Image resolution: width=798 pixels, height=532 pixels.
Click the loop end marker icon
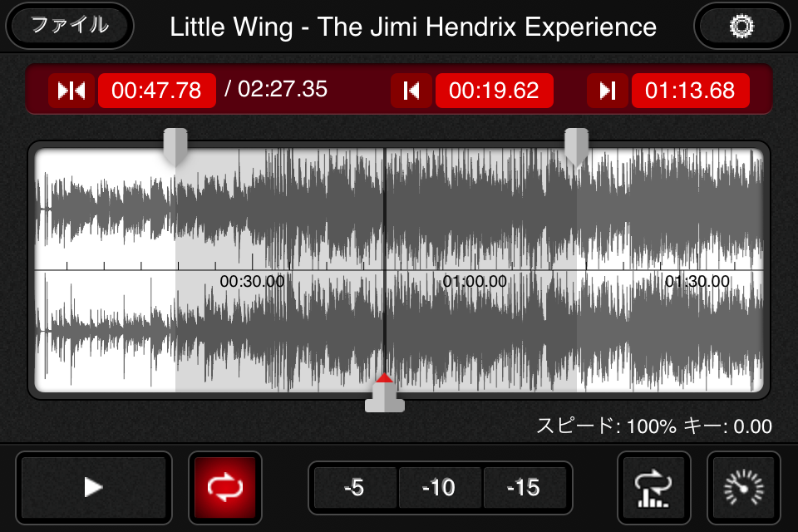607,91
